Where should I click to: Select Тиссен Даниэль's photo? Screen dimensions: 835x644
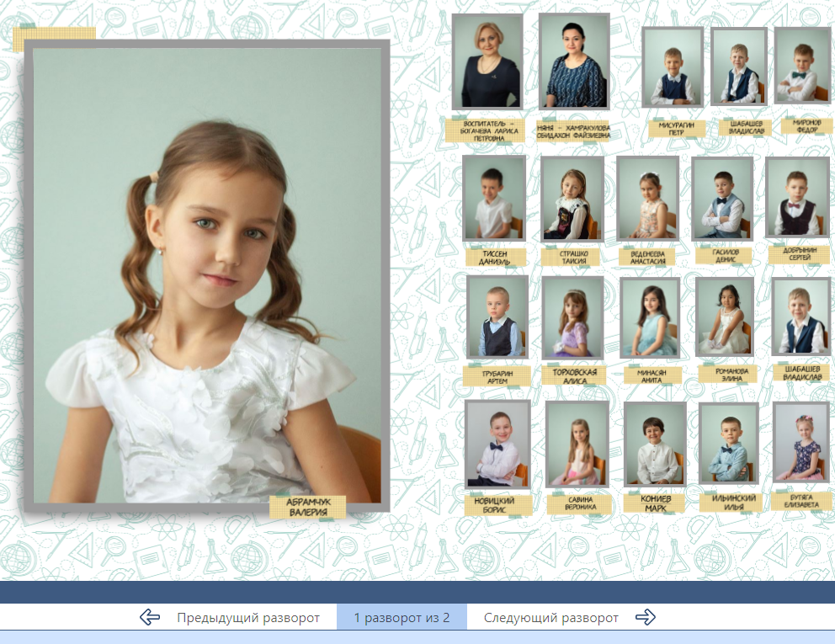click(494, 198)
